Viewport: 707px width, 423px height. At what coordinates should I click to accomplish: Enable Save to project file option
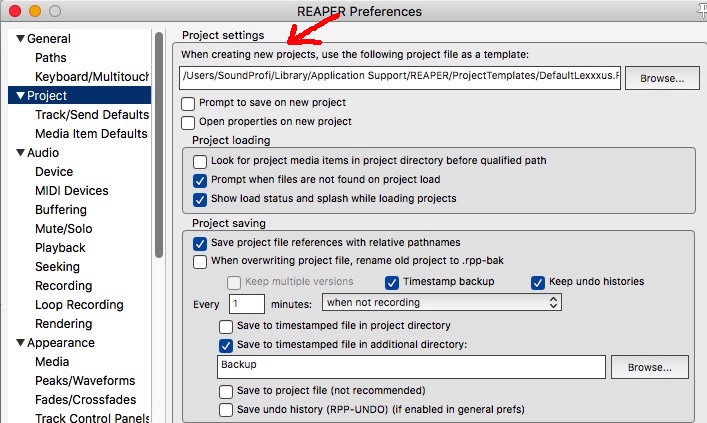(x=226, y=390)
